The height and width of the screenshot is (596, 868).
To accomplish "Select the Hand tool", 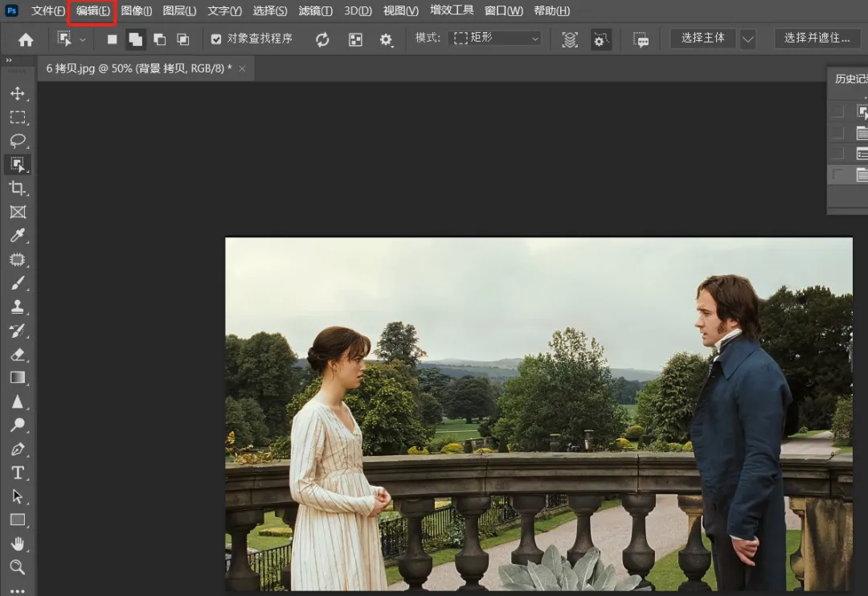I will tap(18, 544).
